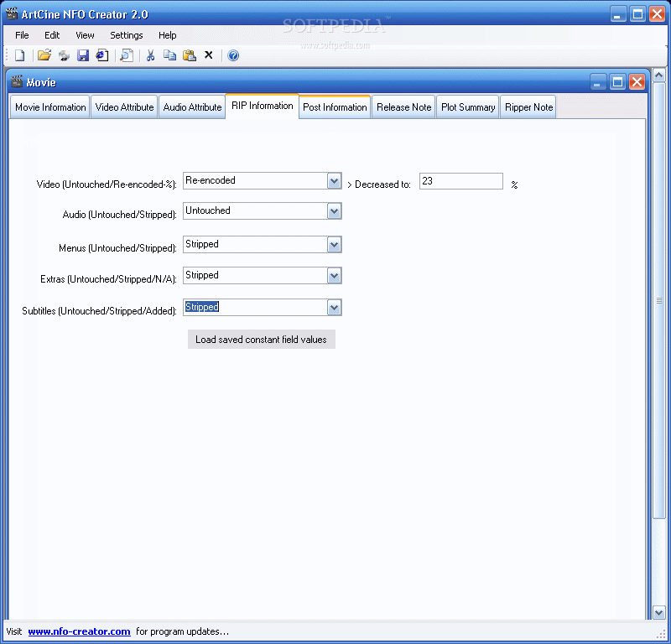Click the Save floppy disk icon
This screenshot has height=644, width=671.
[x=82, y=55]
